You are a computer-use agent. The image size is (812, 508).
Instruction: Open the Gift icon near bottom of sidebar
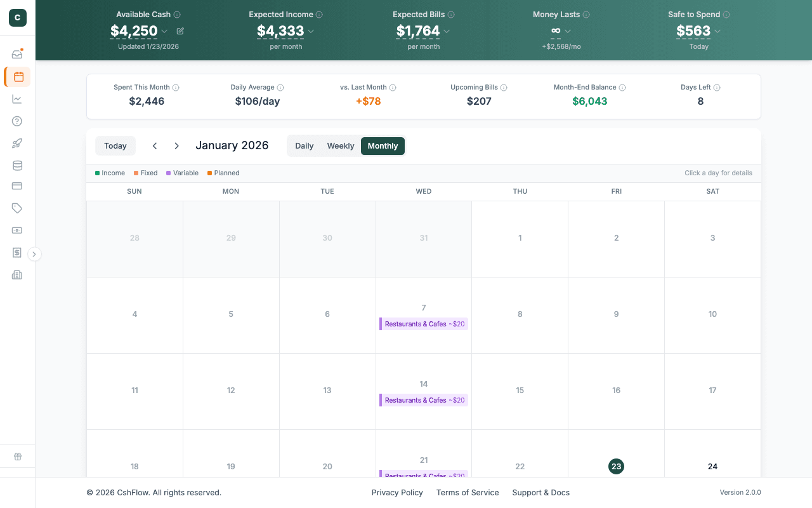[17, 456]
